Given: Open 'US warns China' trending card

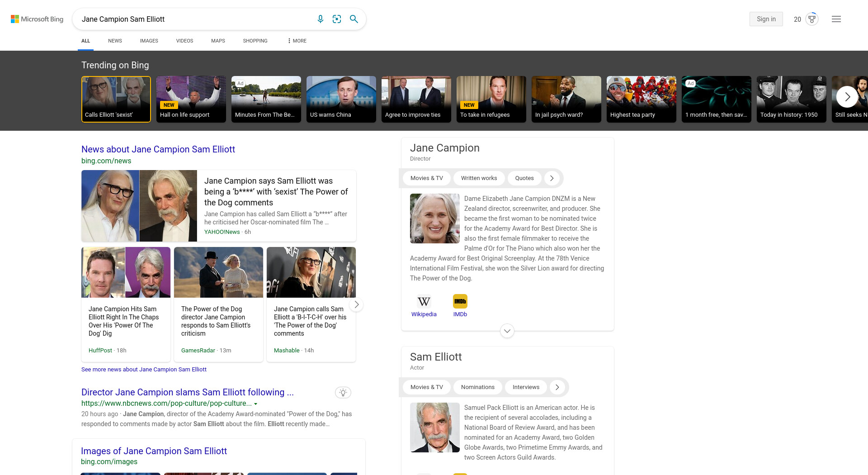Looking at the screenshot, I should pyautogui.click(x=341, y=99).
